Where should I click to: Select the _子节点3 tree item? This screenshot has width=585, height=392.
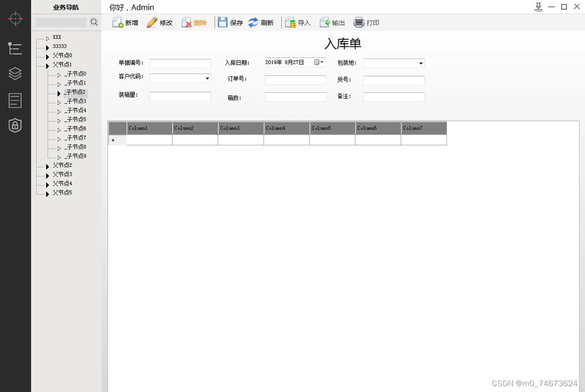tap(75, 101)
